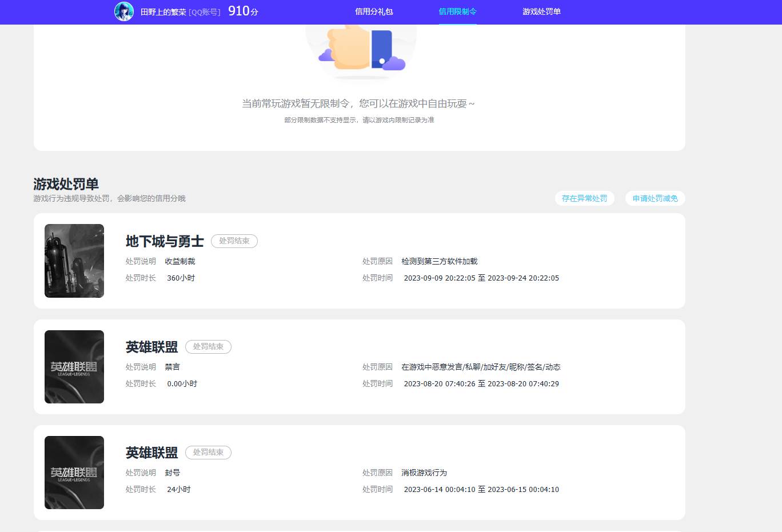Image resolution: width=782 pixels, height=532 pixels.
Task: Switch to the 游戏处罚单 tab
Action: click(x=541, y=11)
